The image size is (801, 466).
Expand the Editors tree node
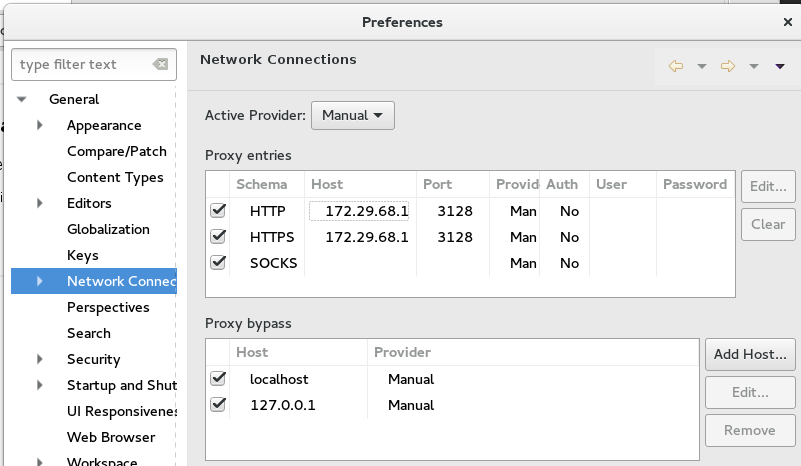point(39,203)
